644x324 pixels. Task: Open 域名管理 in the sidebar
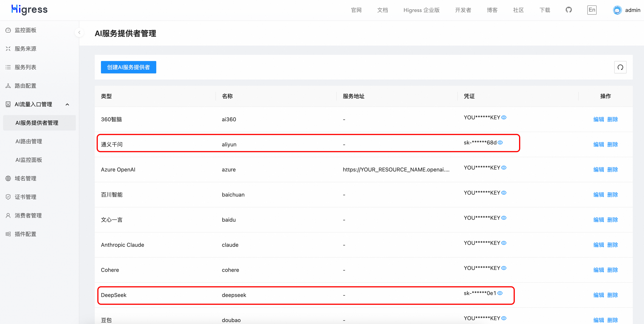tap(25, 178)
